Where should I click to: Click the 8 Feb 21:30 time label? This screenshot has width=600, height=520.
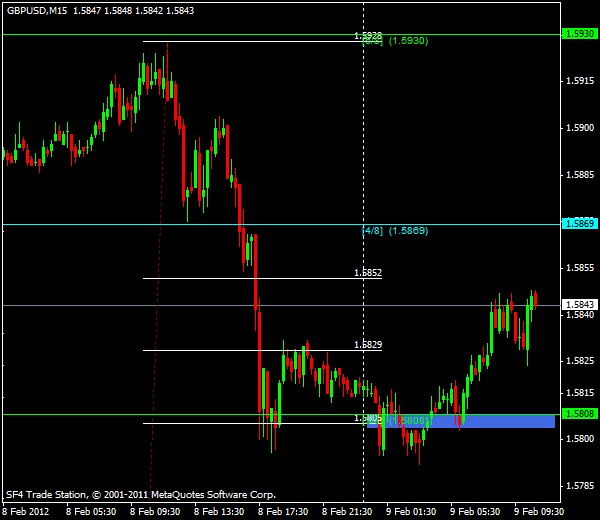click(x=347, y=510)
